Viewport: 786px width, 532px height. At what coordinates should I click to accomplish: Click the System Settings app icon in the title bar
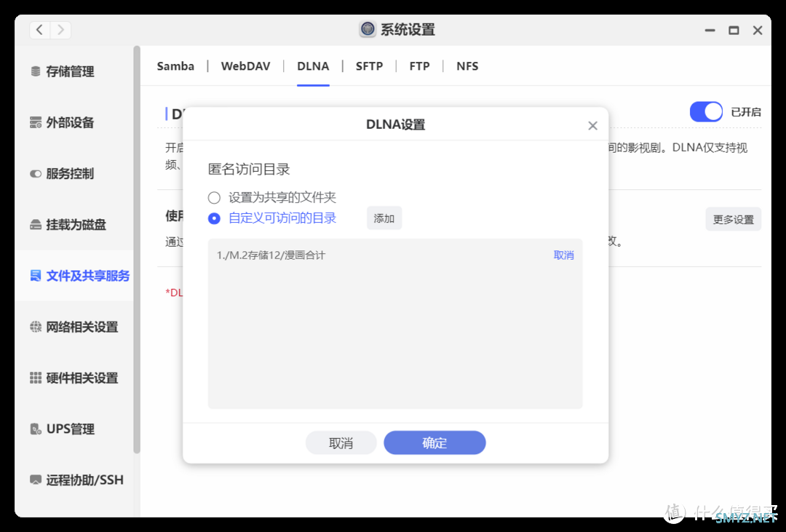(368, 29)
